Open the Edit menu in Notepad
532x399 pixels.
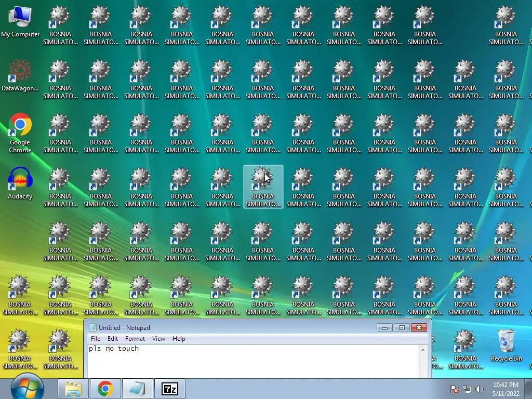coord(113,339)
